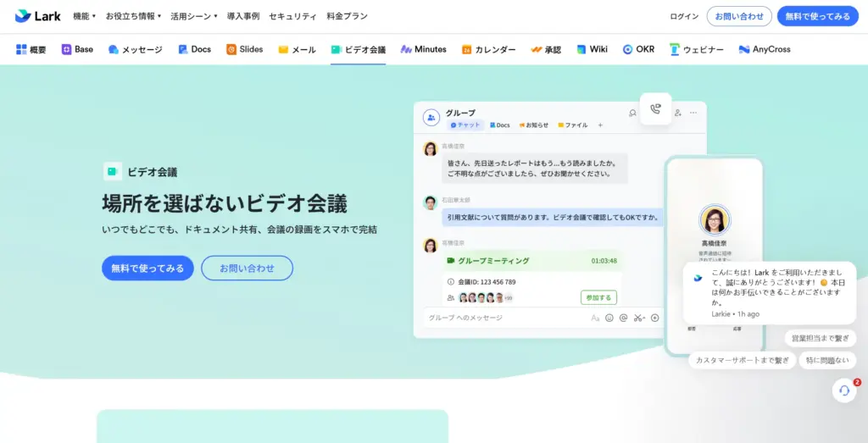
Task: Click the emoji icon in the message bar
Action: pos(609,318)
